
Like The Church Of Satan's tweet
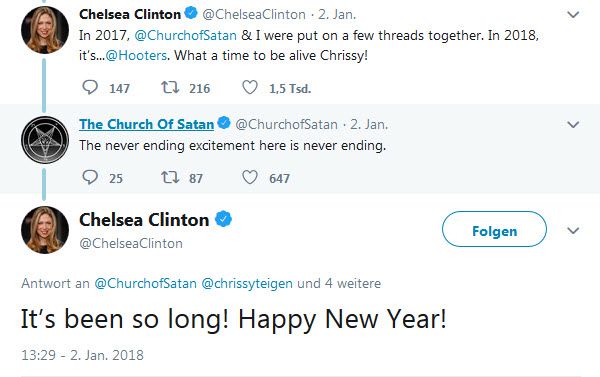click(250, 177)
